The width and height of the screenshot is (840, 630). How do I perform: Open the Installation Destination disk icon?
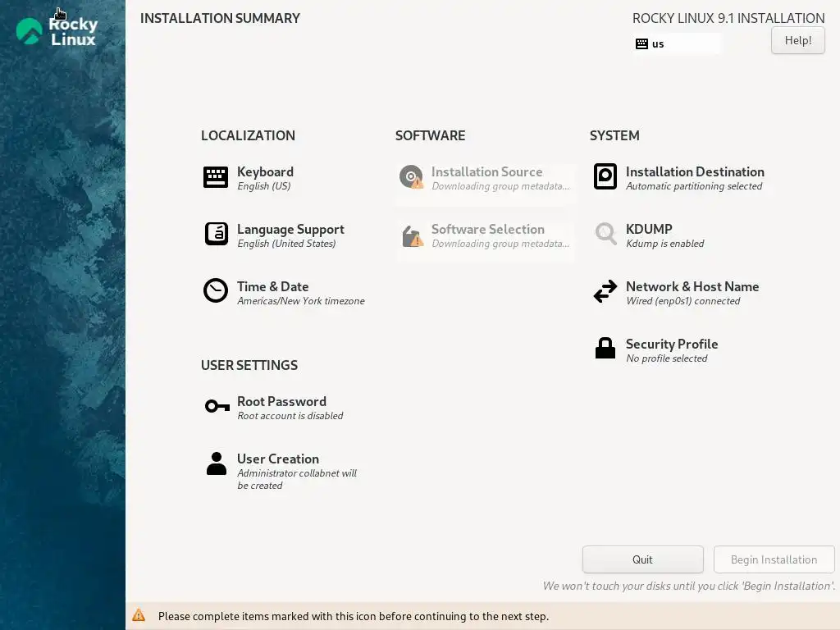[x=605, y=176]
